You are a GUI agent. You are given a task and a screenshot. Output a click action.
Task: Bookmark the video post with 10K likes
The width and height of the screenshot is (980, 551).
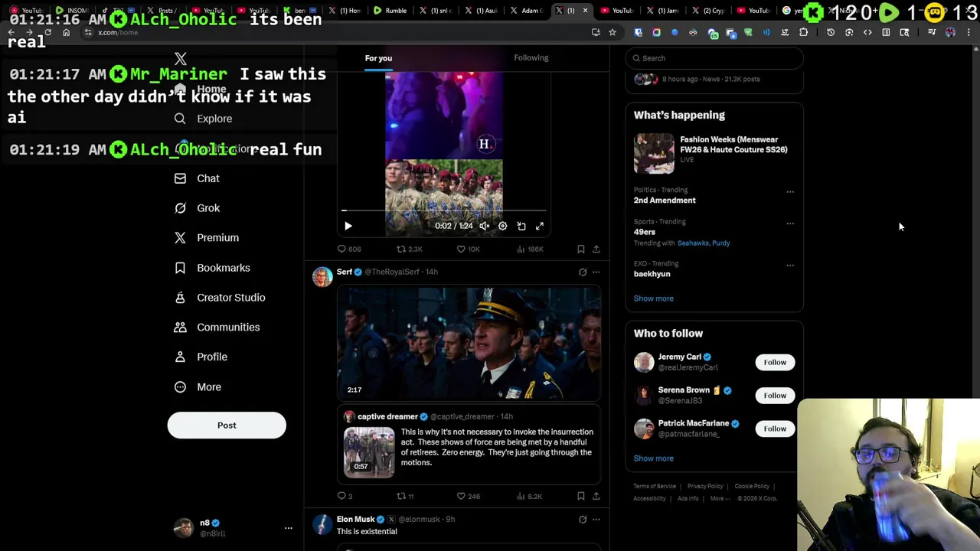581,249
